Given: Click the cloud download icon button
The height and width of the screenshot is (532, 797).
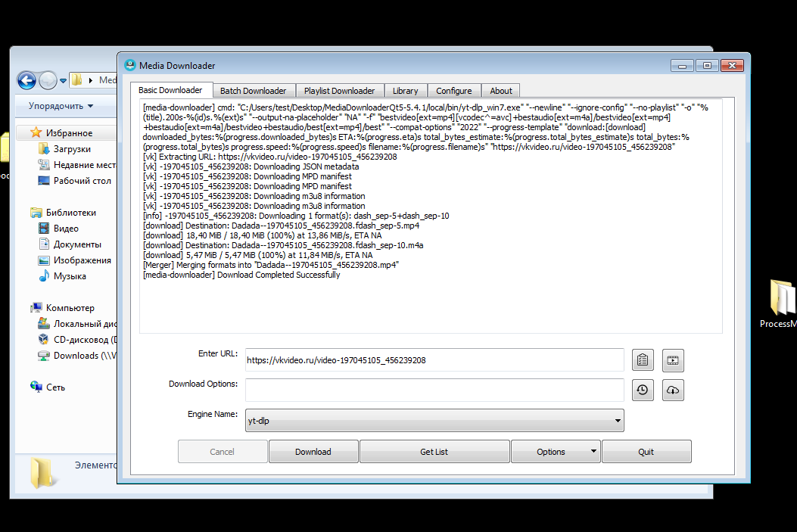Looking at the screenshot, I should coord(673,390).
